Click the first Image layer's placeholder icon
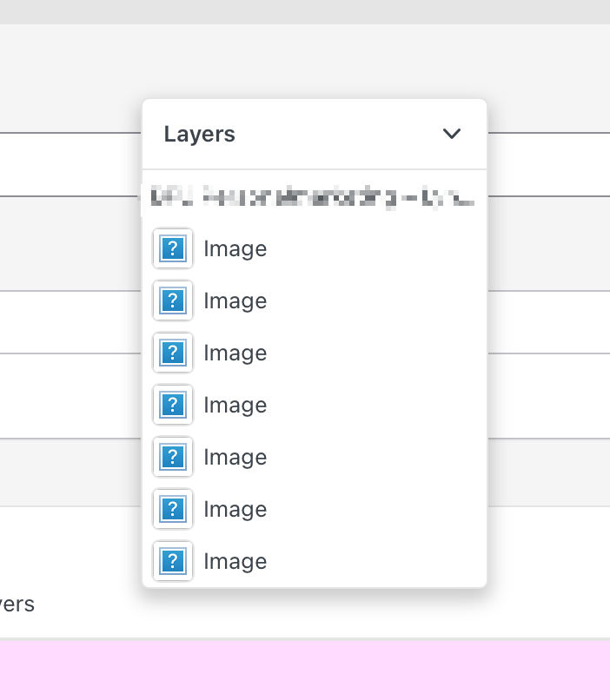The height and width of the screenshot is (700, 610). 173,249
